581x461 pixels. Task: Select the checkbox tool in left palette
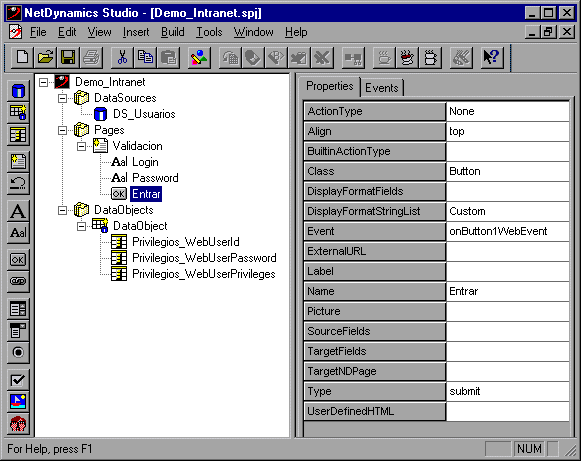[x=18, y=380]
